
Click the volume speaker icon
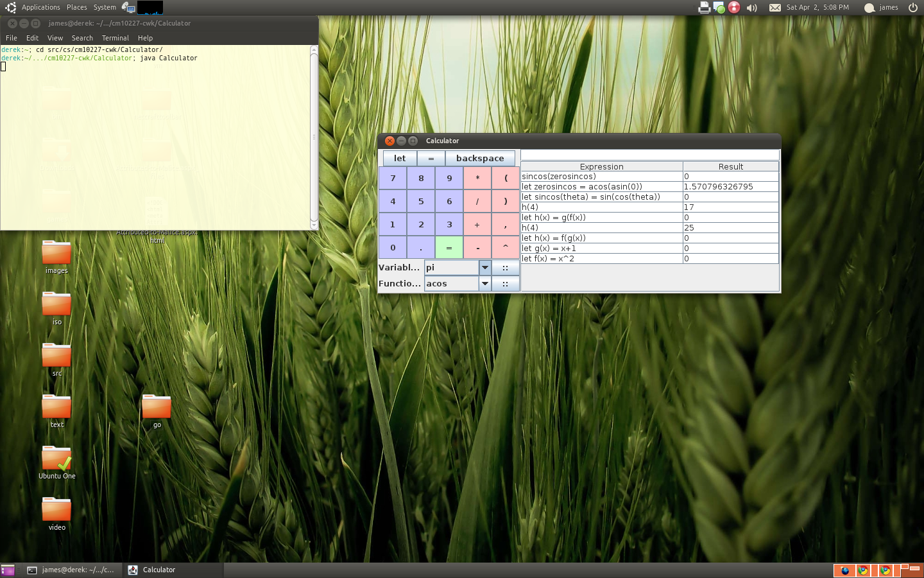pyautogui.click(x=752, y=8)
